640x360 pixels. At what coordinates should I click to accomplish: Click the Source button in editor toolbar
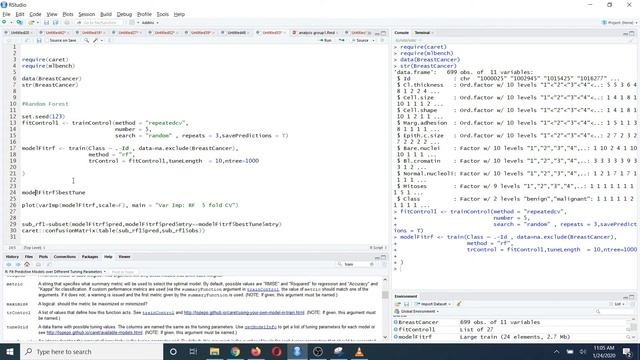(x=360, y=40)
